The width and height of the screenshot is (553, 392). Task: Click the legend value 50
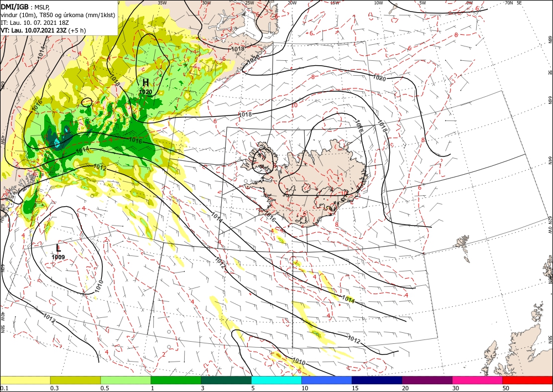click(506, 388)
